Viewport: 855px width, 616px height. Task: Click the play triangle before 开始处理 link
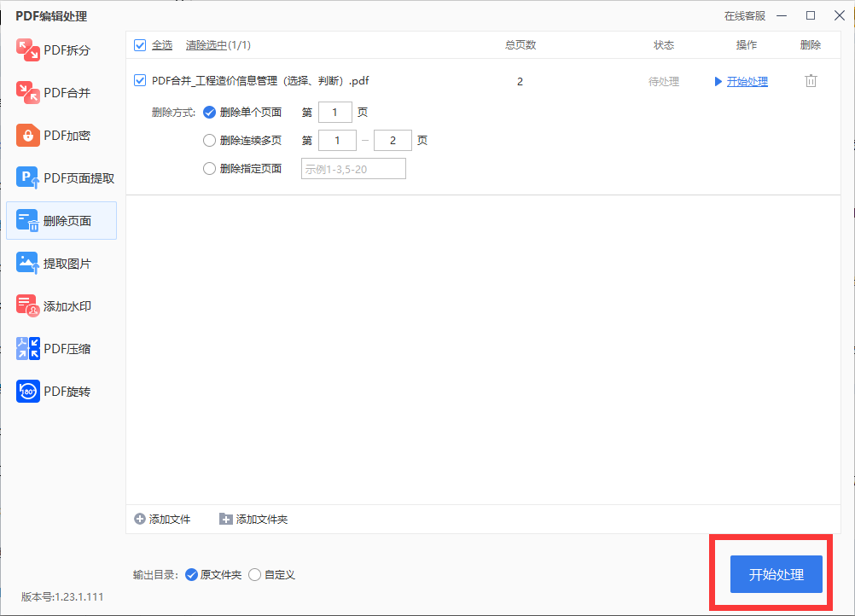click(718, 82)
